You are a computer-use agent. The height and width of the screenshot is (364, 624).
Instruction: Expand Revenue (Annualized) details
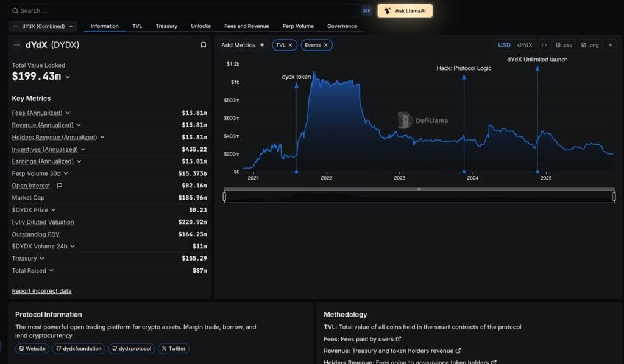[x=79, y=125]
